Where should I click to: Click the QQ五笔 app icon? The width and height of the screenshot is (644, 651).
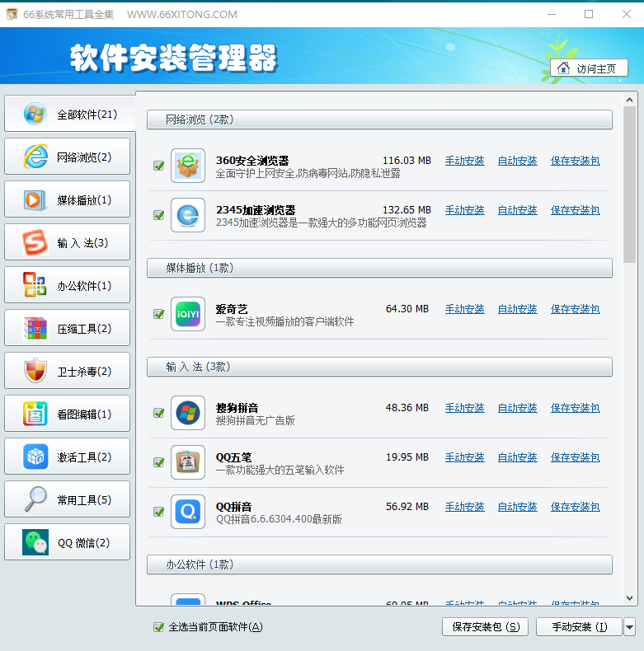coord(188,462)
